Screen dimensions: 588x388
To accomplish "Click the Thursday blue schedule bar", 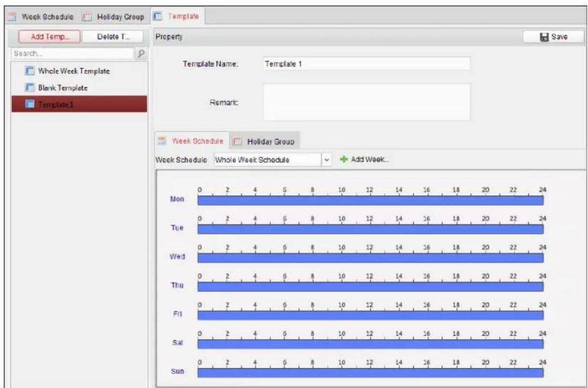I will click(371, 287).
